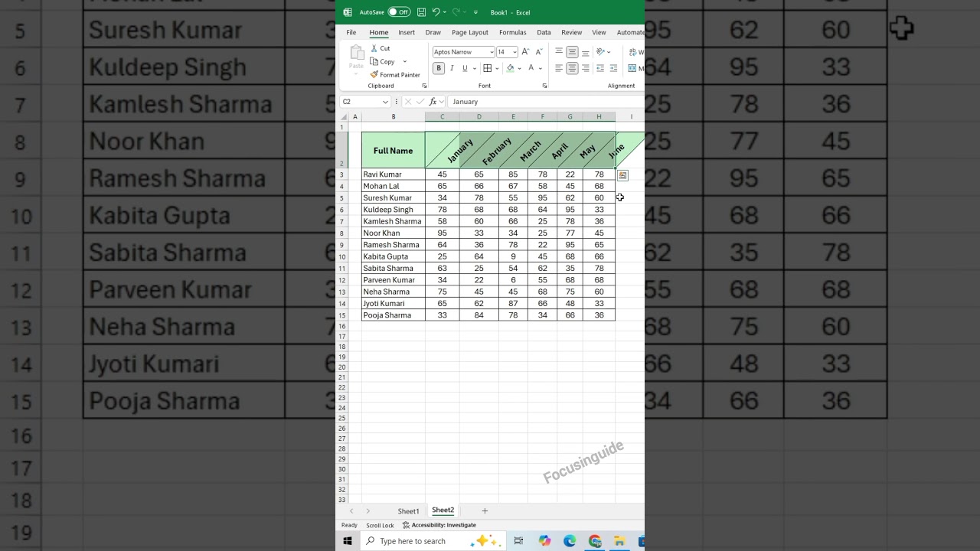Screen dimensions: 980x551
Task: Expand the Borders options dropdown arrow
Action: [497, 68]
